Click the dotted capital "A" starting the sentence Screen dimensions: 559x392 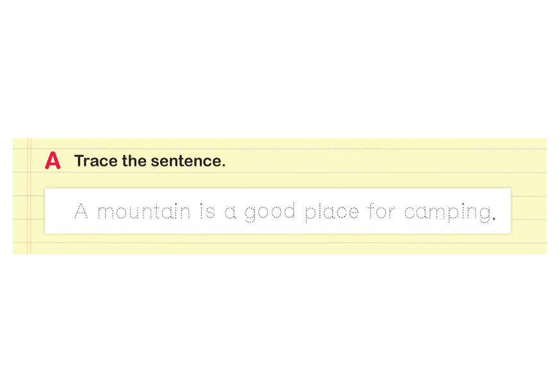tap(81, 211)
